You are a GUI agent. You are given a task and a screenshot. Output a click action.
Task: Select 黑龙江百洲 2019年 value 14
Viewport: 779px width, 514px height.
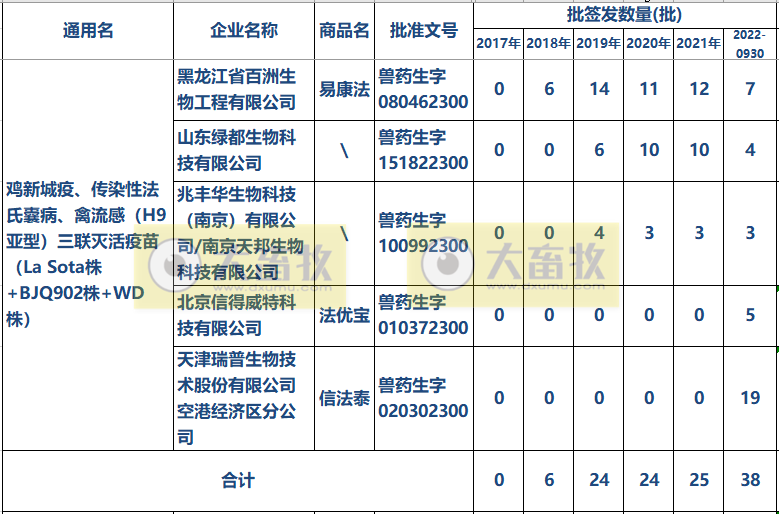pos(599,90)
